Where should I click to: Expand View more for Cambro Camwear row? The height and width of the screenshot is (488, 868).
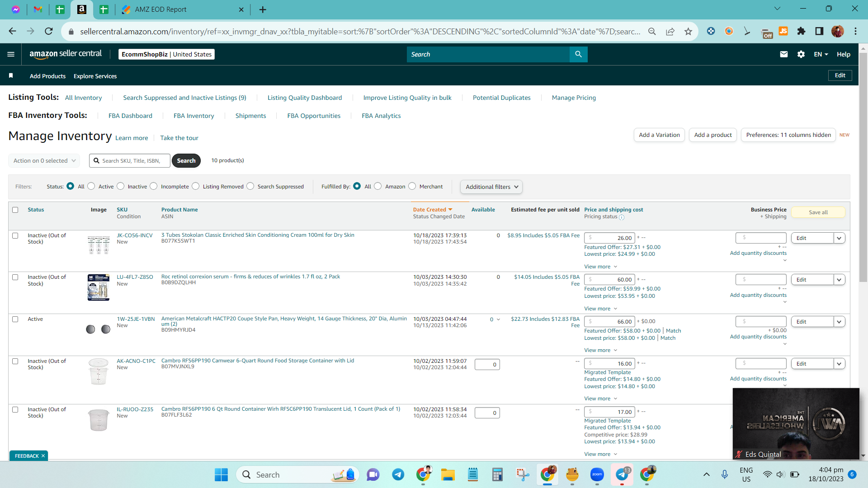[x=600, y=399]
